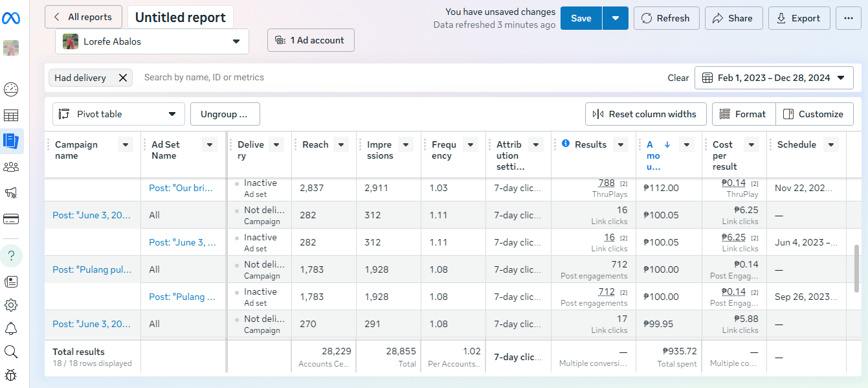868x388 pixels.
Task: Open the megaphone Advertising settings icon
Action: (11, 192)
